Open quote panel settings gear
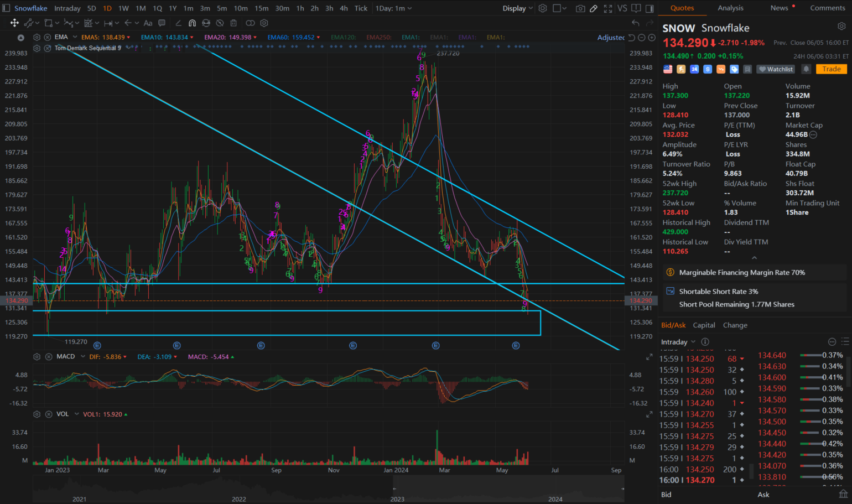This screenshot has height=504, width=852. [841, 27]
